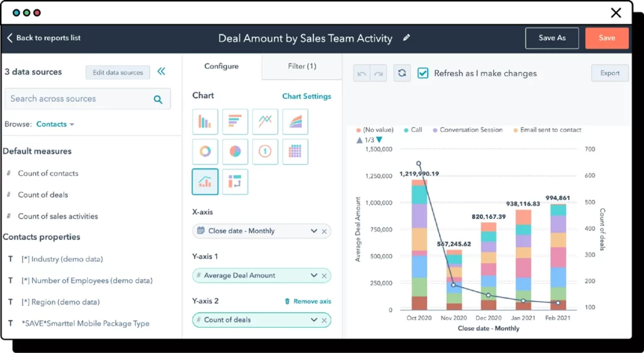Click the Search across sources field
The width and height of the screenshot is (644, 353).
point(79,99)
